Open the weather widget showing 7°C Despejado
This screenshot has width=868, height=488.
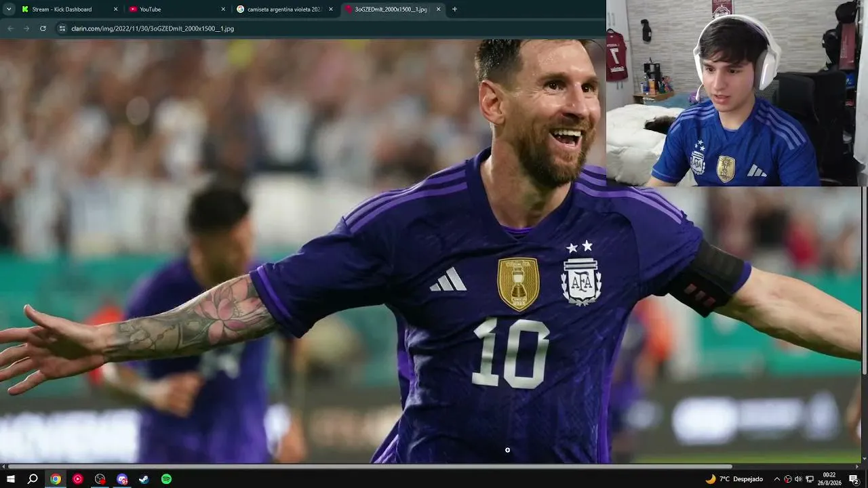(x=734, y=479)
